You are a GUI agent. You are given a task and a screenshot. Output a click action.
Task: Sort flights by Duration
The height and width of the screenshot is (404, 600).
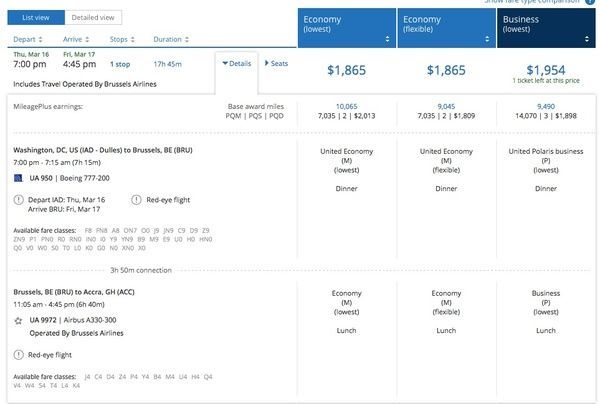click(171, 39)
